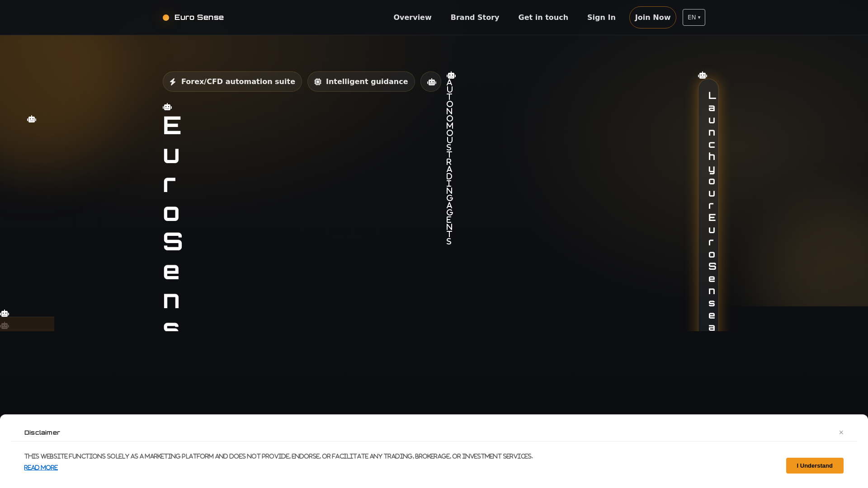Select the Intelligent guidance pill
The height and width of the screenshot is (488, 868).
point(361,81)
